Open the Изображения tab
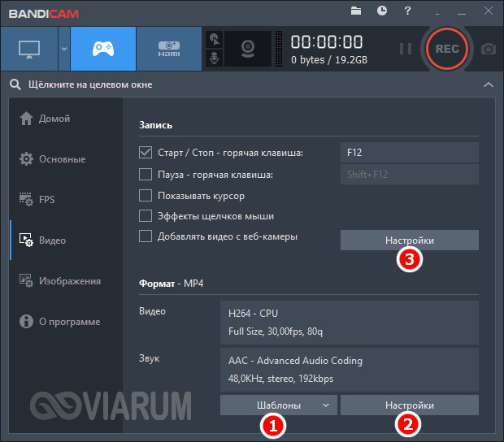The image size is (504, 442). (x=66, y=281)
